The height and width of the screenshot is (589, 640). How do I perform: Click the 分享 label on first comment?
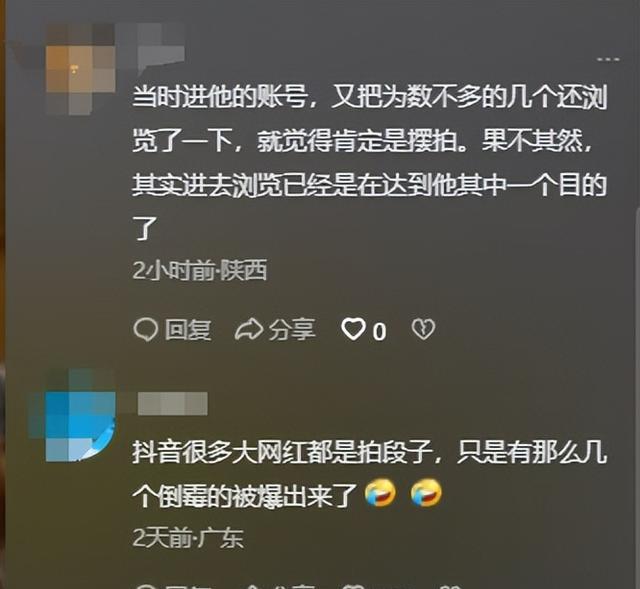pyautogui.click(x=292, y=330)
